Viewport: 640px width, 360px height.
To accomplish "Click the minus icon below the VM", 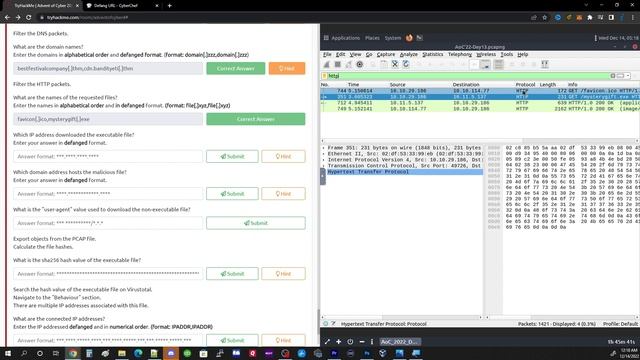I will pos(362,342).
